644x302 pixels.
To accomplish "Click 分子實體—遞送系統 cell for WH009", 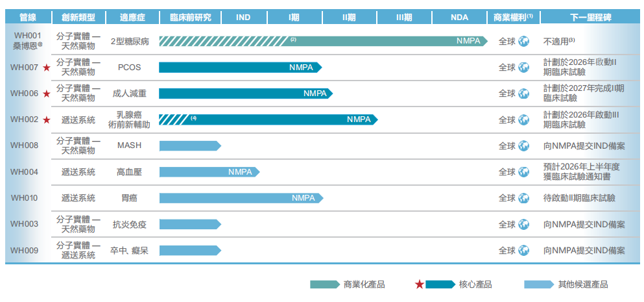I will 78,250.
